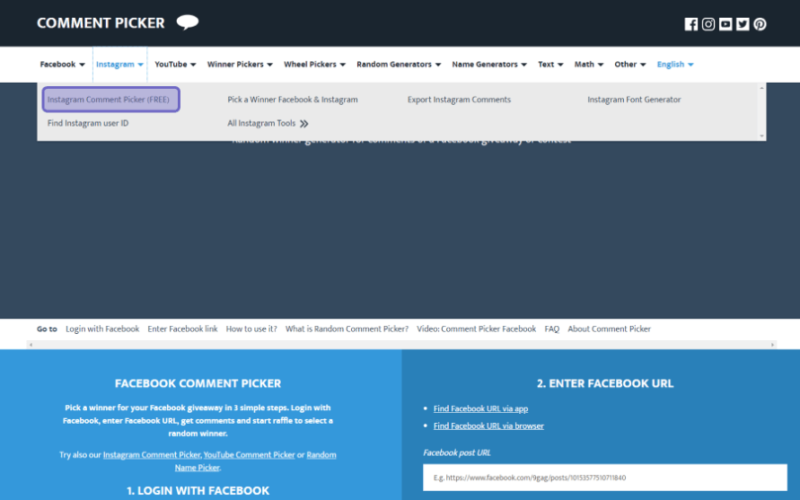Image resolution: width=800 pixels, height=500 pixels.
Task: Collapse the Instagram nav dropdown
Action: (120, 64)
